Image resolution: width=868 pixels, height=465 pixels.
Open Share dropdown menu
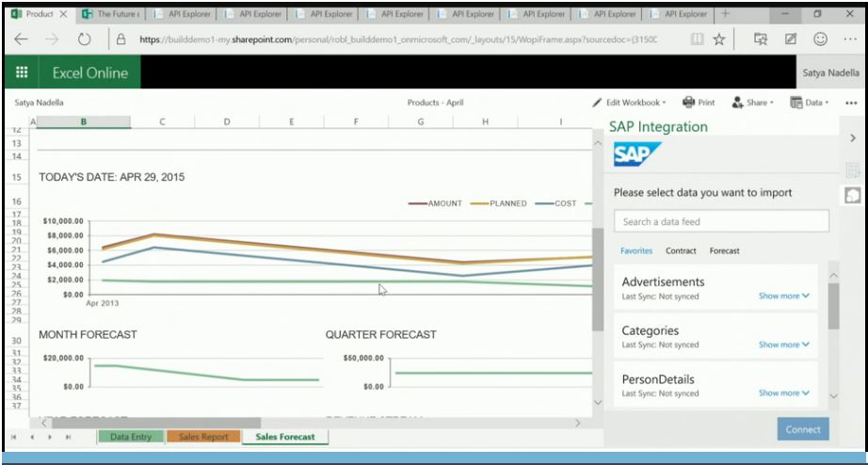pyautogui.click(x=752, y=103)
